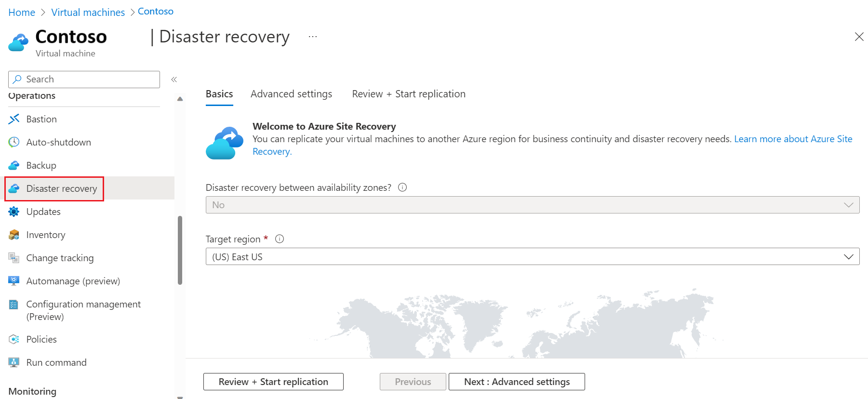Click the Monitoring section heading

tap(32, 391)
